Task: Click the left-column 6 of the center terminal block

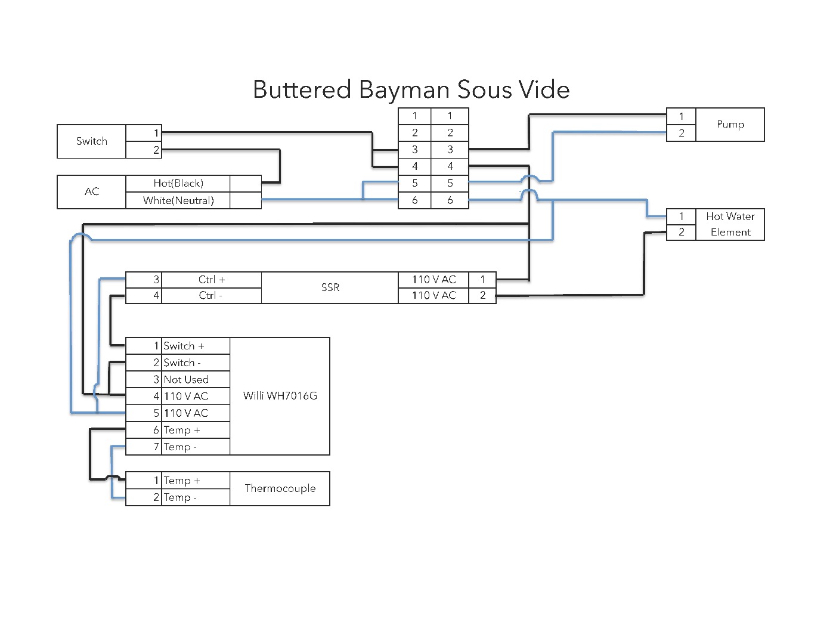Action: tap(415, 200)
